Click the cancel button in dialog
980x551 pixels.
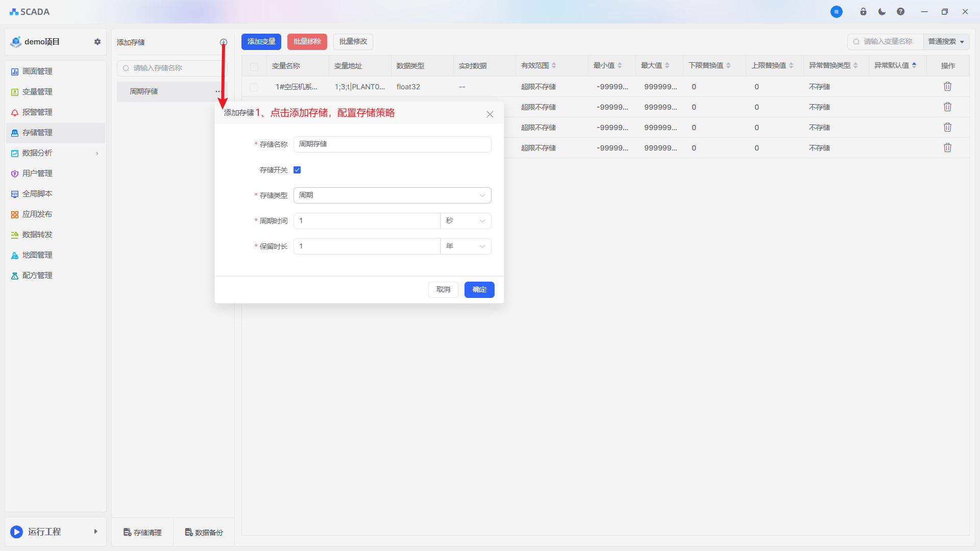[443, 290]
